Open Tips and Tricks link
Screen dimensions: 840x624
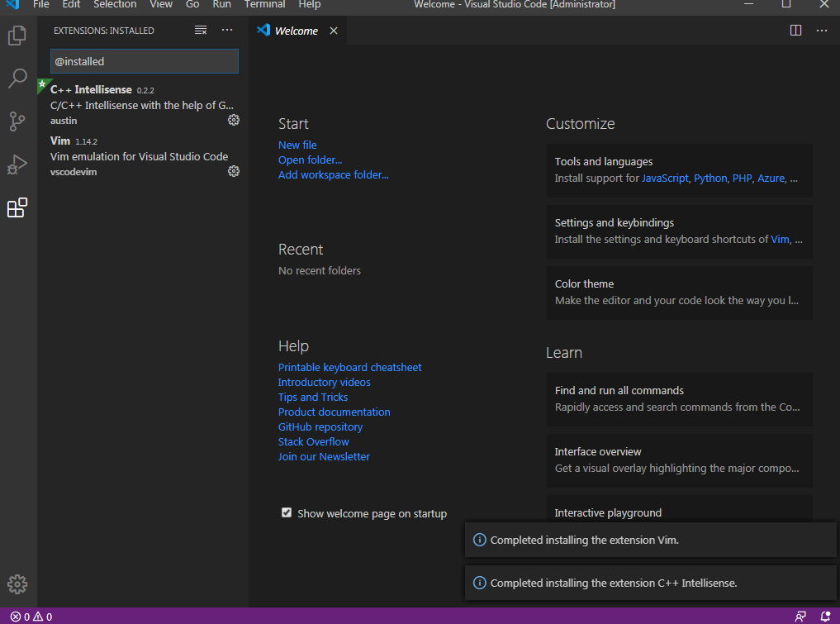click(x=313, y=398)
